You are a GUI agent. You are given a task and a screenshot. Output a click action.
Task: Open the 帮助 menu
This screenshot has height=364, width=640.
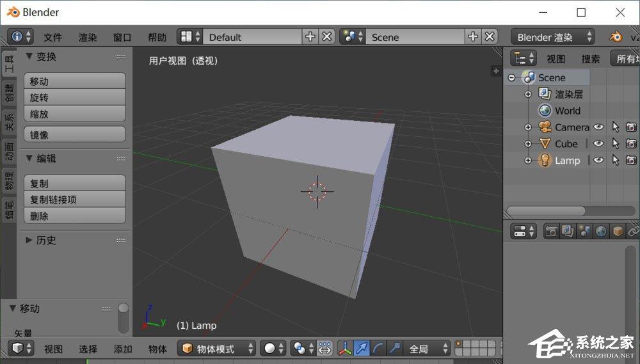coord(157,38)
